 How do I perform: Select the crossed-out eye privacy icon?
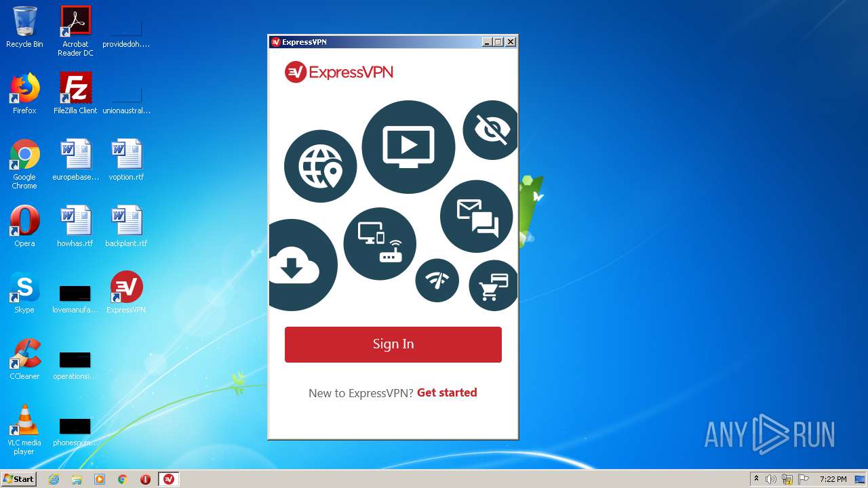491,130
